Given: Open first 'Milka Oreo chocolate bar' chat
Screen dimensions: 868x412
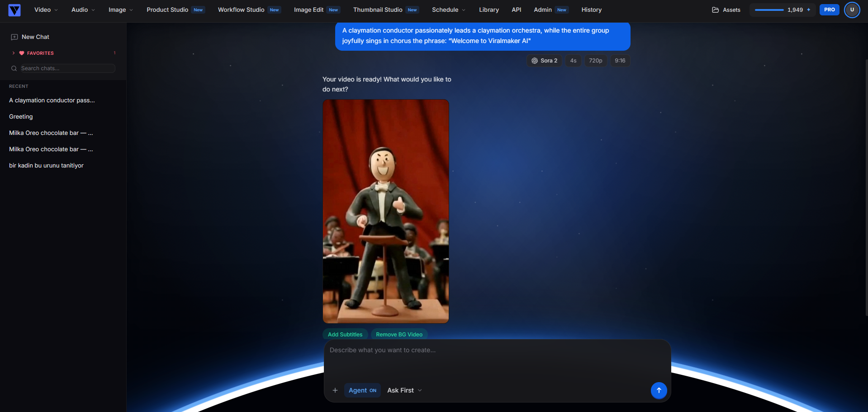Looking at the screenshot, I should pyautogui.click(x=51, y=133).
